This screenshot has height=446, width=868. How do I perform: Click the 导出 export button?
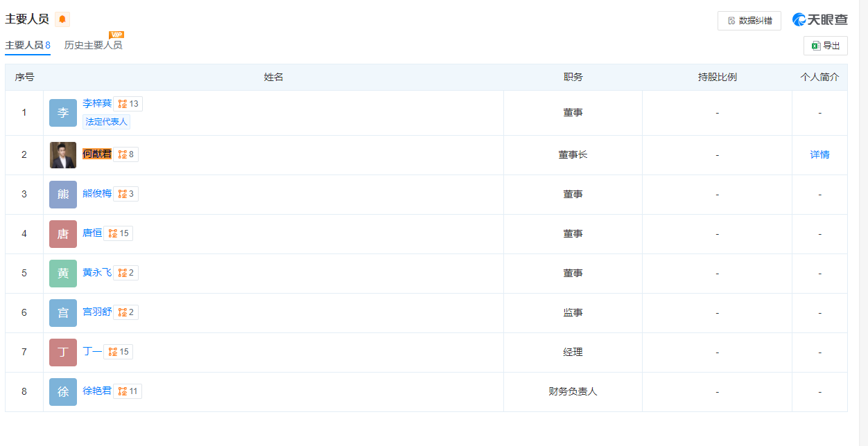point(826,45)
